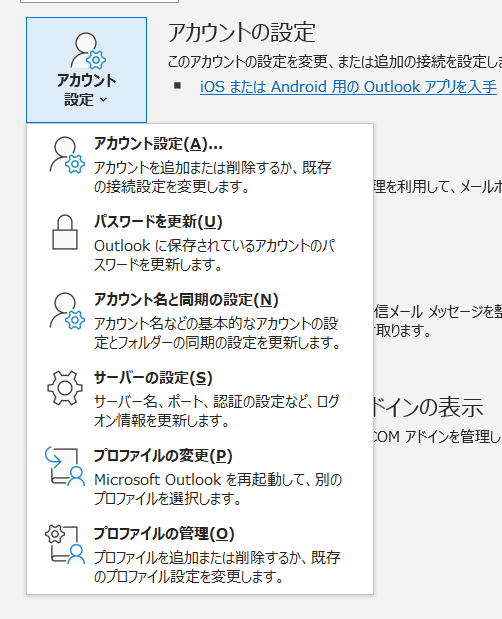Choose アカウント名と同期の設定(N) from the menu
Image resolution: width=502 pixels, height=619 pixels.
200,319
